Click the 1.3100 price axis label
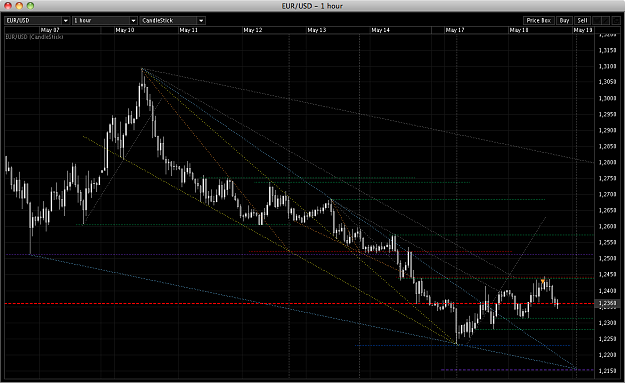 coord(607,66)
